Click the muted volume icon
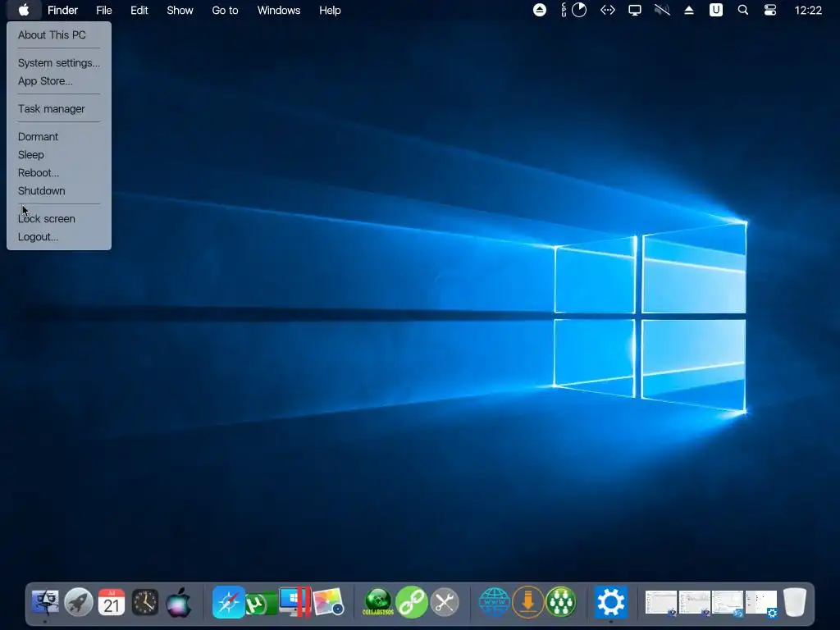This screenshot has width=840, height=630. (662, 10)
